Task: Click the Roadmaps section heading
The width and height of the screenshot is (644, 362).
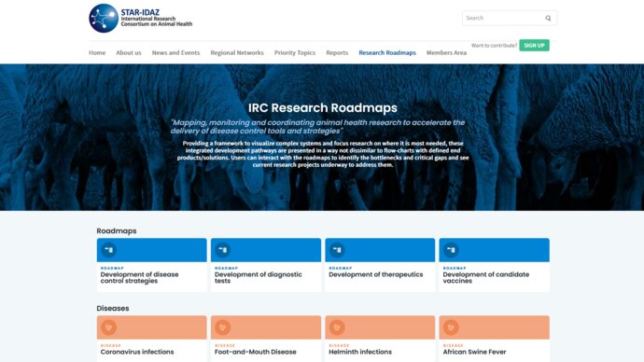Action: [x=117, y=231]
